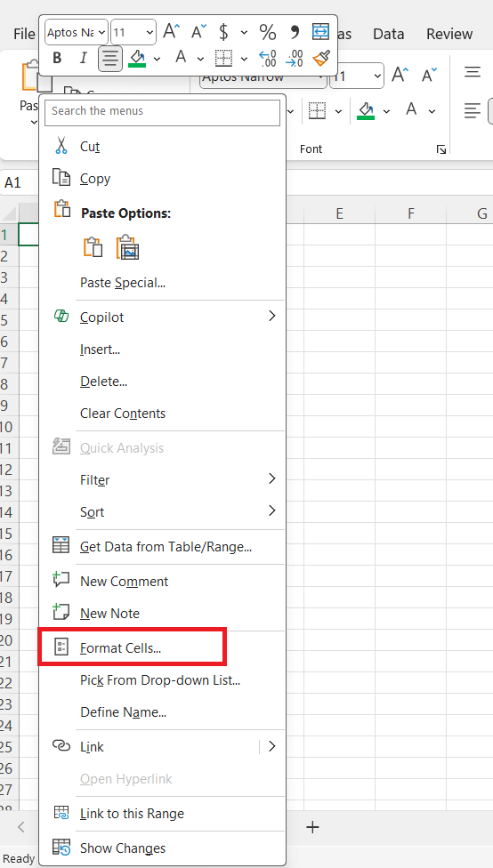The width and height of the screenshot is (493, 868).
Task: Expand the Sort submenu
Action: pos(162,512)
